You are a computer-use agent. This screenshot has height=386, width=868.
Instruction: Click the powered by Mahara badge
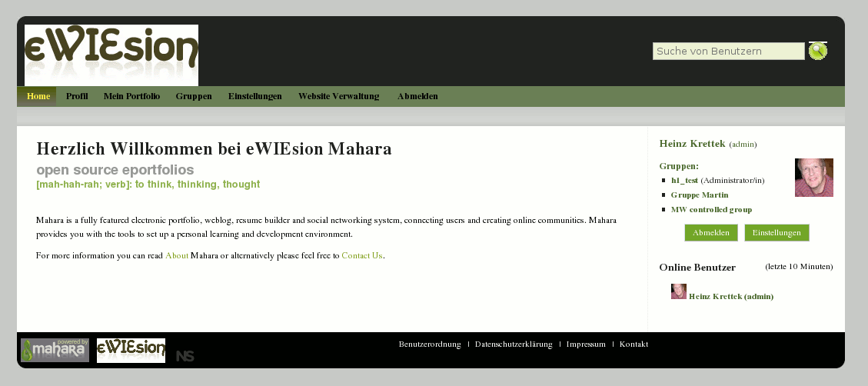click(55, 350)
